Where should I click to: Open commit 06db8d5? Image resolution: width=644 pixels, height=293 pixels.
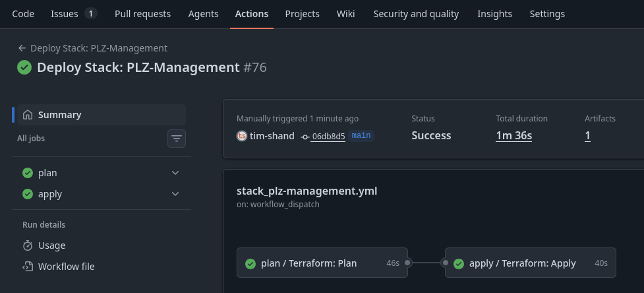coord(328,137)
